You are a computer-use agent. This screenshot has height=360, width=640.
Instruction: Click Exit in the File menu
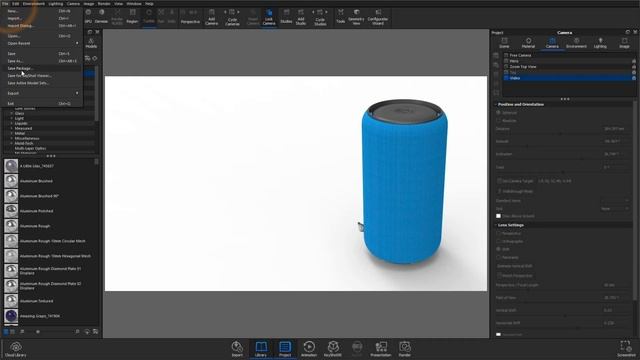[x=43, y=104]
